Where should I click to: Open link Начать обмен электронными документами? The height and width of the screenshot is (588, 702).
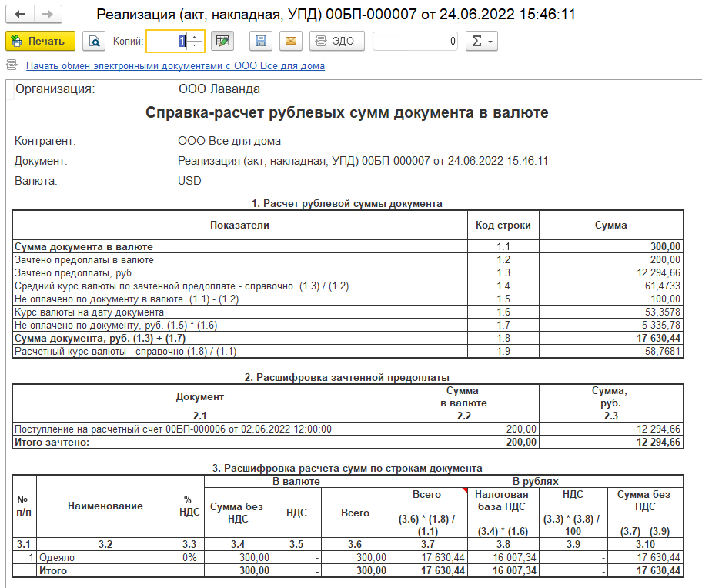[x=175, y=65]
